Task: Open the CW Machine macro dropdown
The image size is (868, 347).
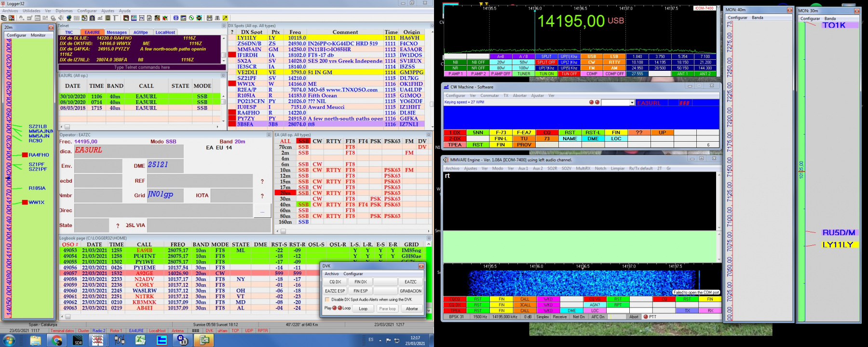Action: coord(632,103)
